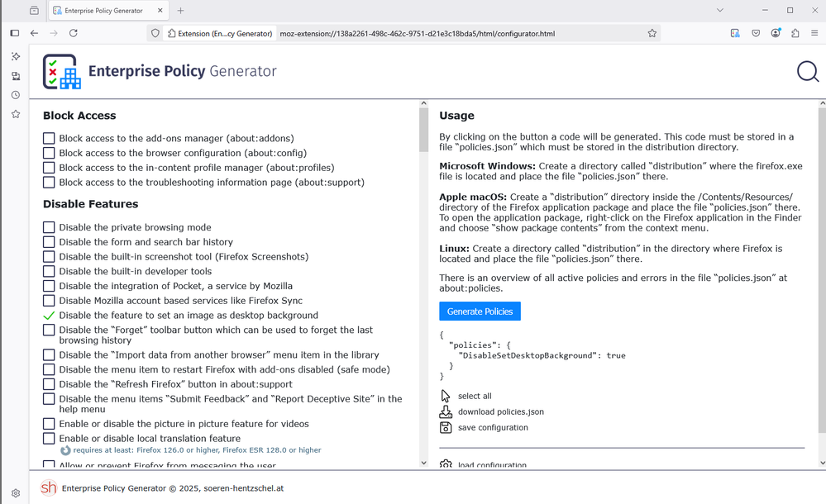Check Disable the private browsing mode

click(x=49, y=227)
